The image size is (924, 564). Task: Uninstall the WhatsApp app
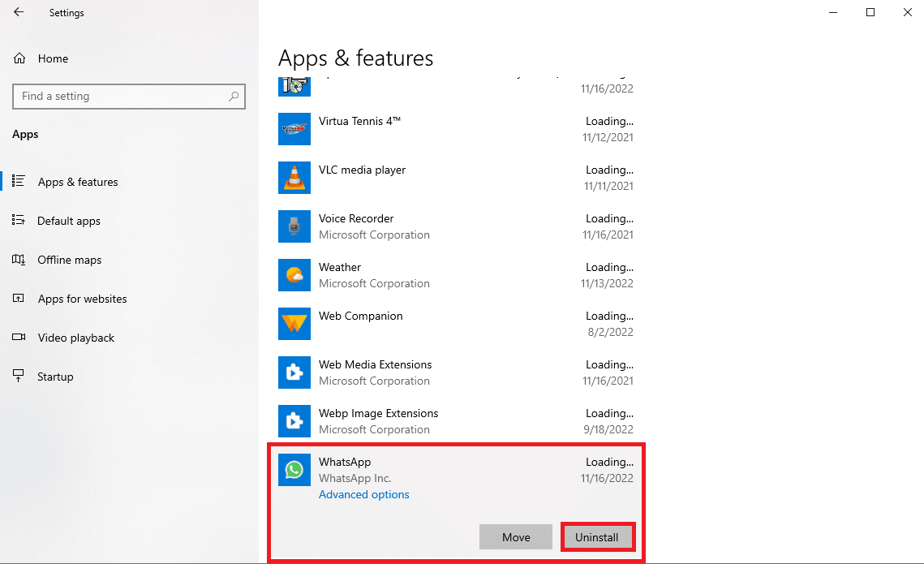(596, 537)
